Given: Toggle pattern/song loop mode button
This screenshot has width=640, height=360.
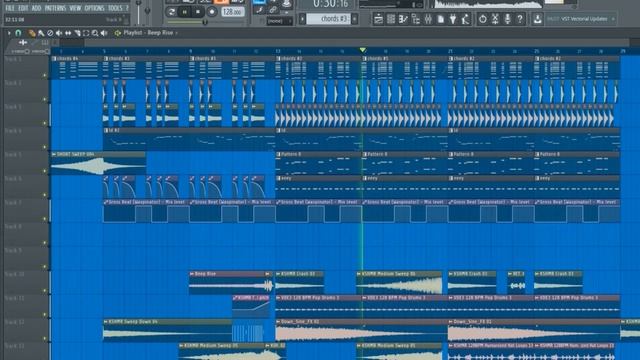Looking at the screenshot, I should (172, 12).
